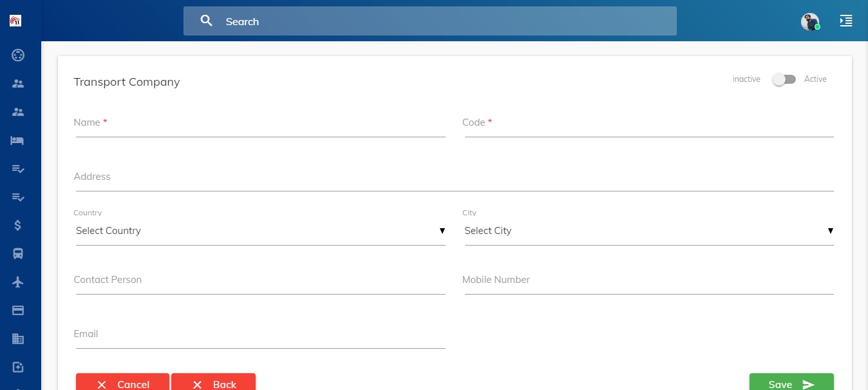Click the dollar sign icon in sidebar
Image resolution: width=868 pixels, height=390 pixels.
point(18,226)
